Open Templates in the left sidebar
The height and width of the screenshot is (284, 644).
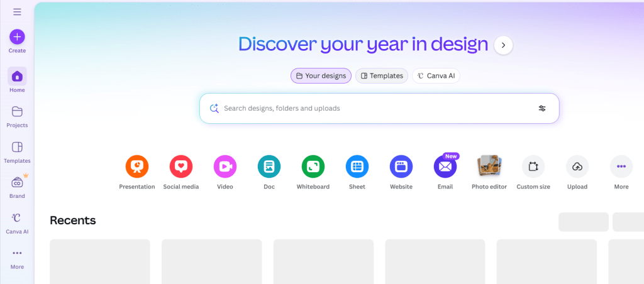pos(17,152)
